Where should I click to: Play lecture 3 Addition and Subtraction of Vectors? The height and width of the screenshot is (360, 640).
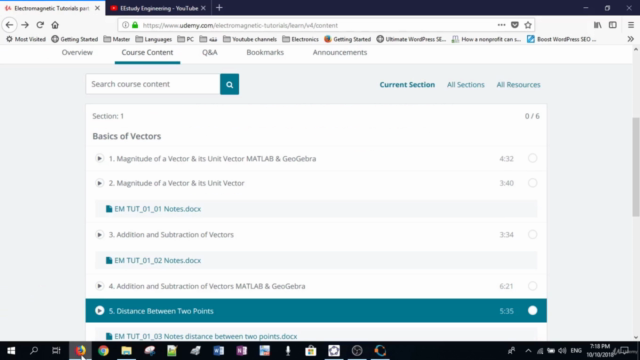click(99, 235)
